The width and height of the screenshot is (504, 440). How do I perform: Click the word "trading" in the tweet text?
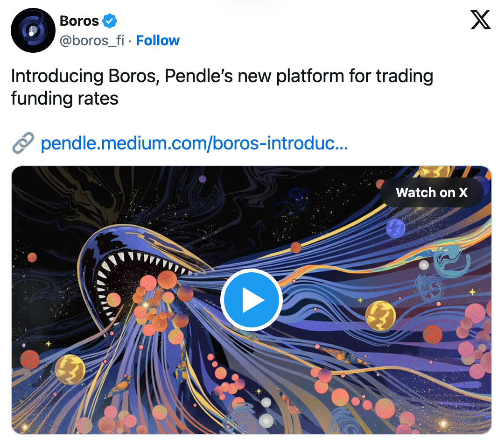pyautogui.click(x=405, y=76)
